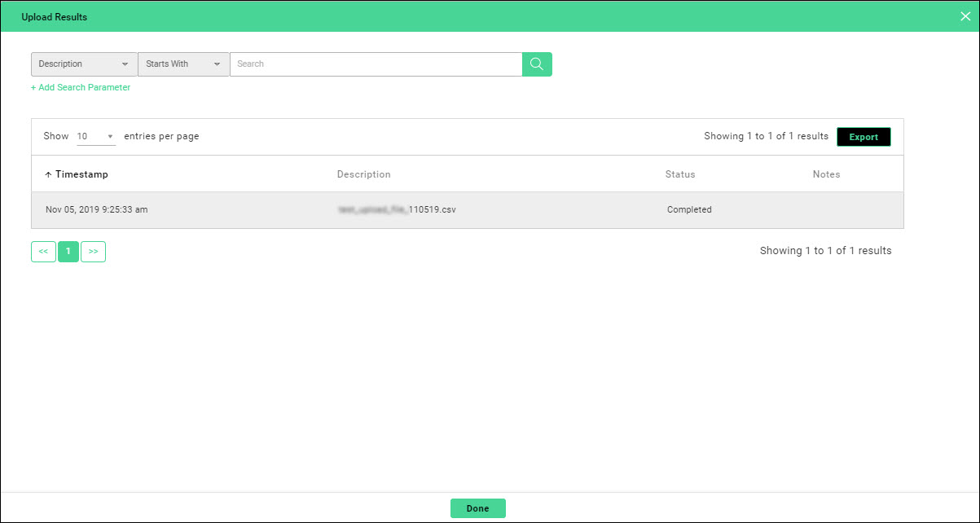The height and width of the screenshot is (523, 980).
Task: Click into the Search text field
Action: tap(376, 64)
